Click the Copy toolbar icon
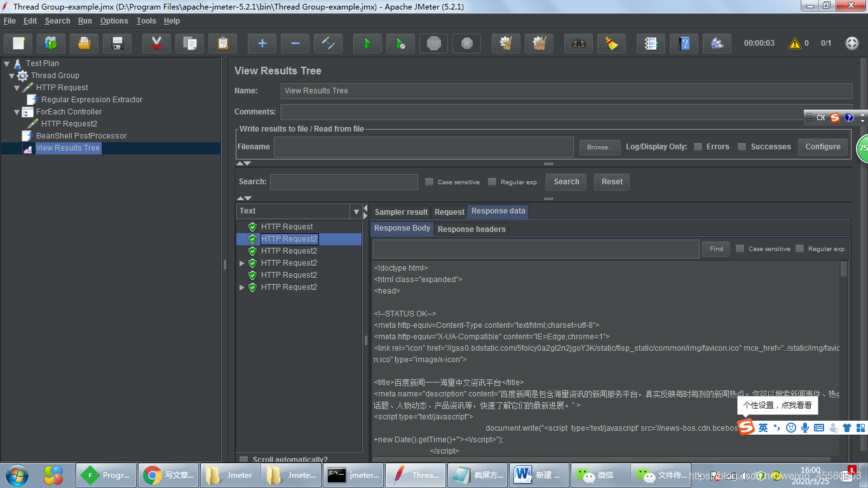The width and height of the screenshot is (868, 488). [x=189, y=43]
